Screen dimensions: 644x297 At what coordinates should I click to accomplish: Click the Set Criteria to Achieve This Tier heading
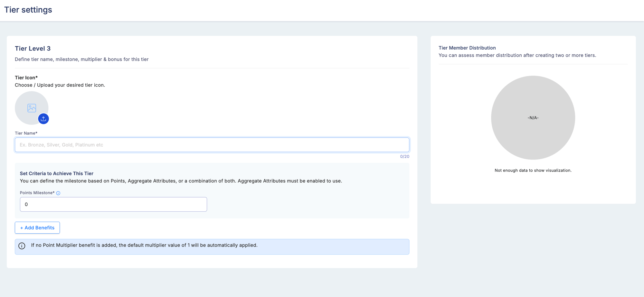[57, 173]
